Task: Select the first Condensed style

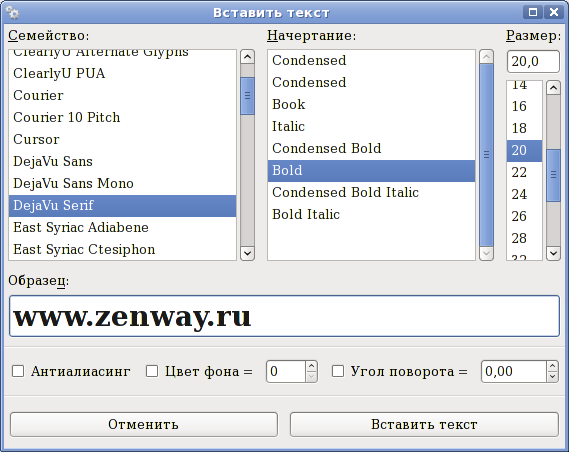Action: 371,61
